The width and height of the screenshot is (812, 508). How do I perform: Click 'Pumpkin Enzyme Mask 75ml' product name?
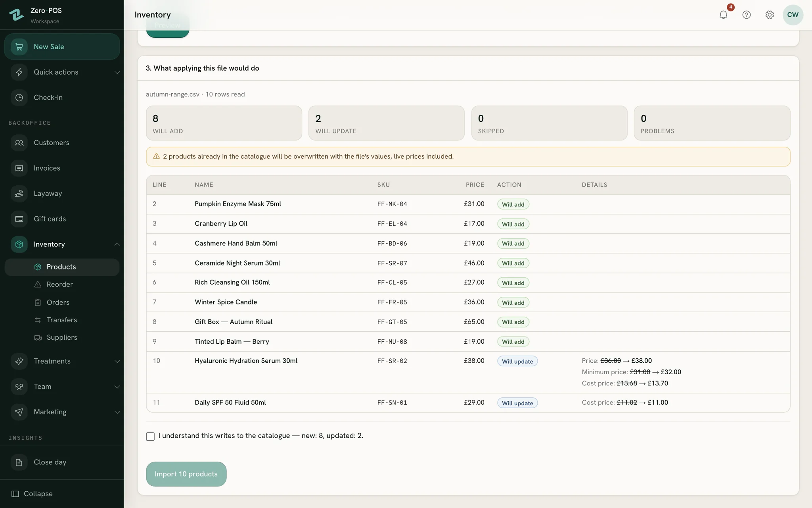coord(238,204)
